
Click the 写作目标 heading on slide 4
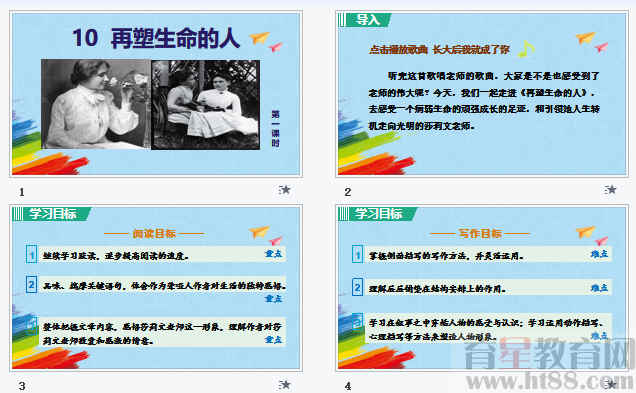[480, 234]
